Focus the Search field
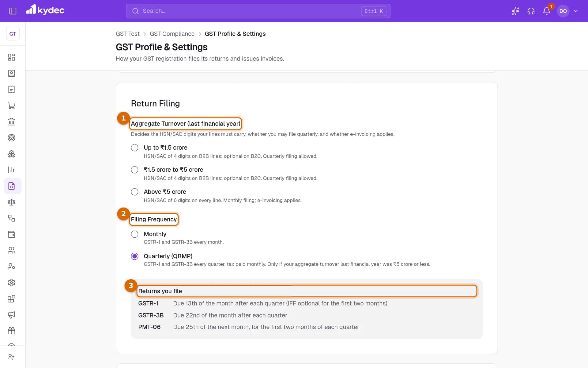The image size is (588, 368). (258, 11)
